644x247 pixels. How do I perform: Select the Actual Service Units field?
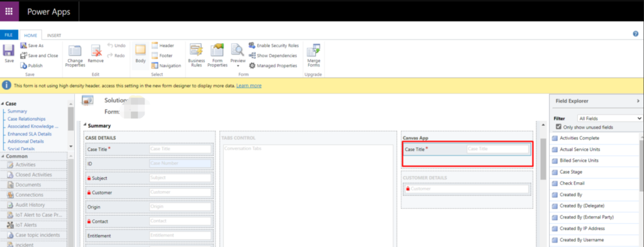pos(594,149)
